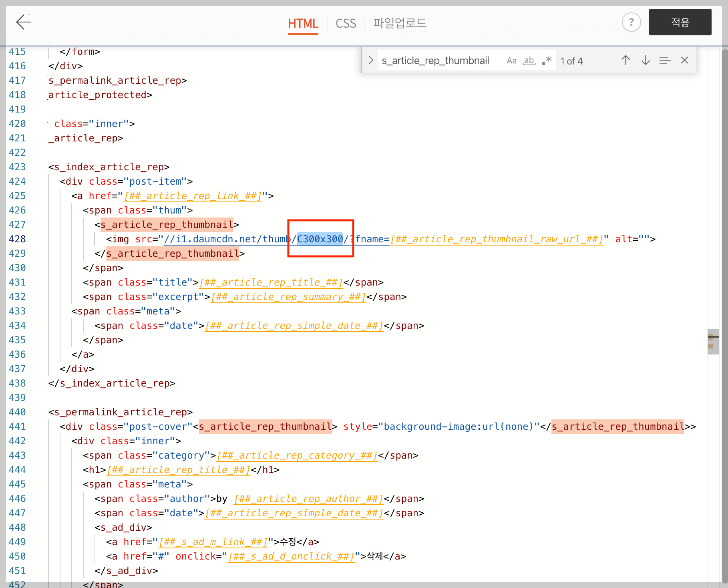Click the "post-cover" class value
728x588 pixels.
tap(158, 427)
